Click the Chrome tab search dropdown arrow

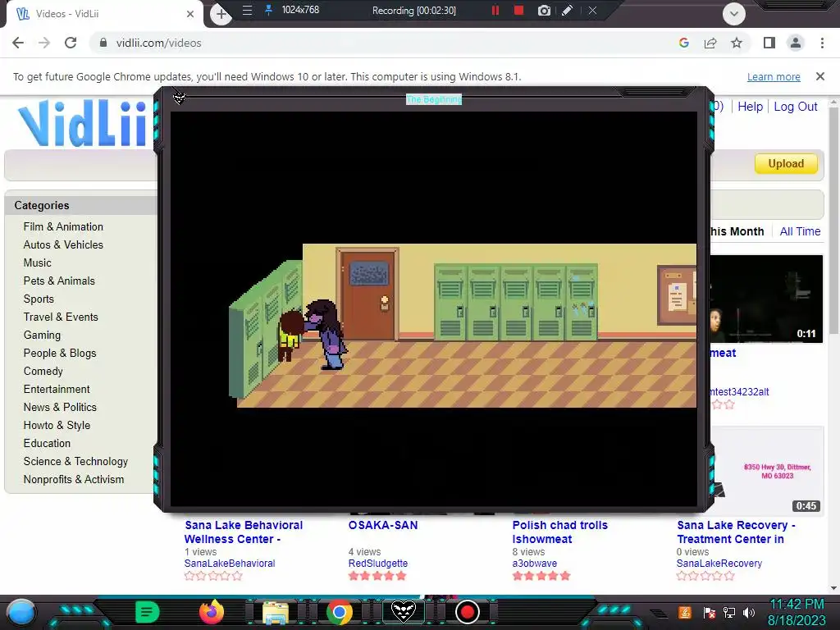tap(734, 14)
